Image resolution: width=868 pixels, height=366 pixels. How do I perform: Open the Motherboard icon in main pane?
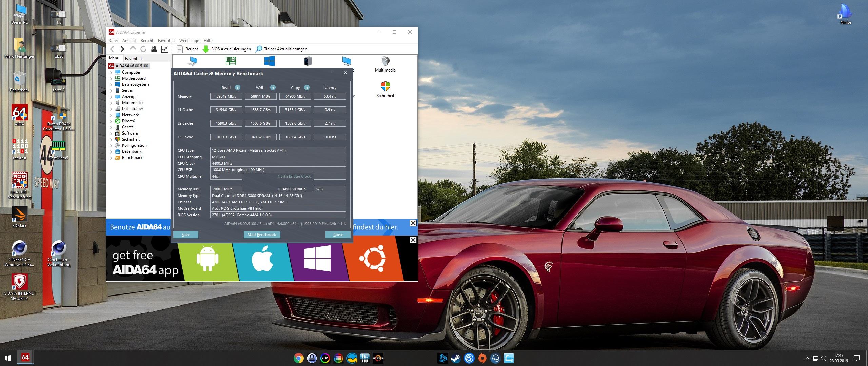click(x=231, y=61)
